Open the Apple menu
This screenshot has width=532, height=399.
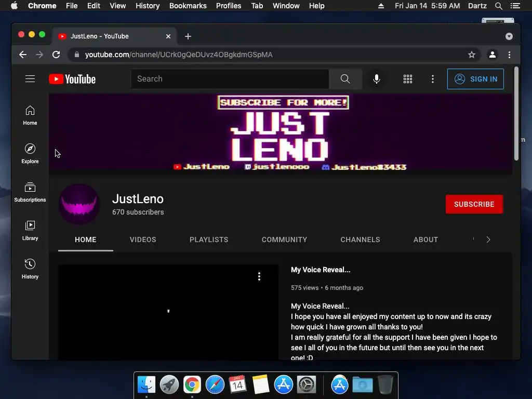tap(14, 6)
